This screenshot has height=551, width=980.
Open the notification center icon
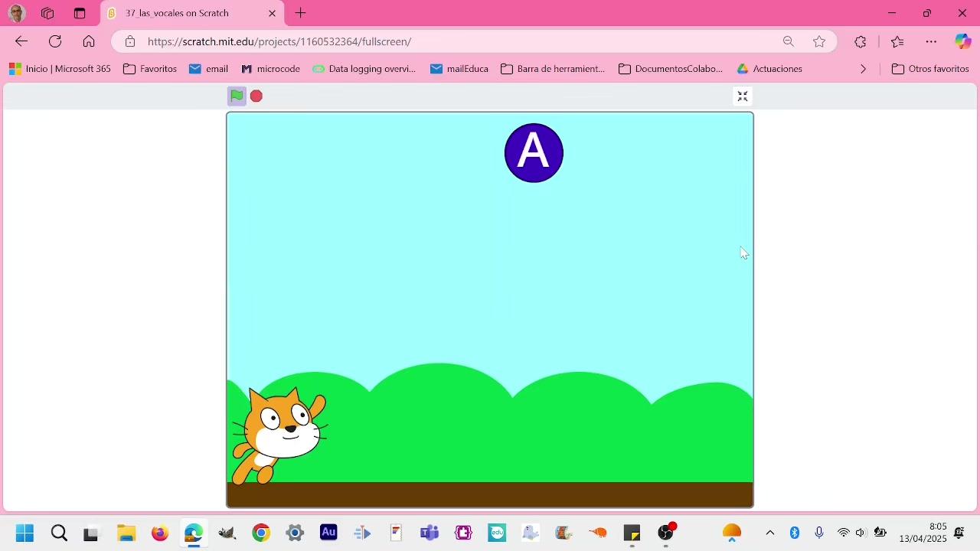(x=959, y=533)
